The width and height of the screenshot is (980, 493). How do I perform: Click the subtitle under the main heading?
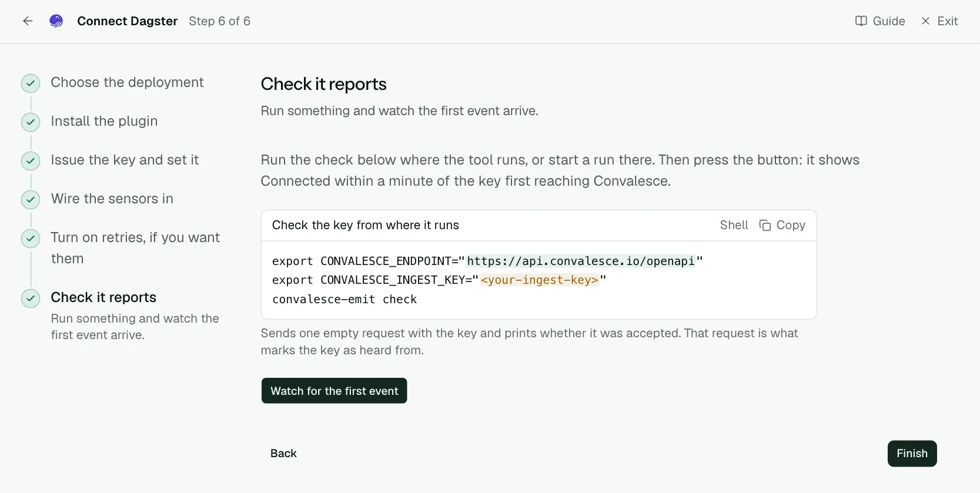(x=399, y=110)
